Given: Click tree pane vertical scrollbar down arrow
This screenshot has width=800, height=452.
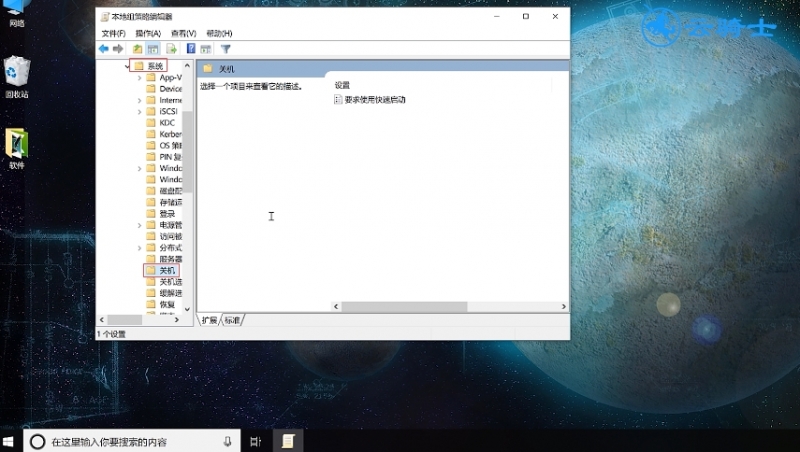Looking at the screenshot, I should pyautogui.click(x=187, y=309).
